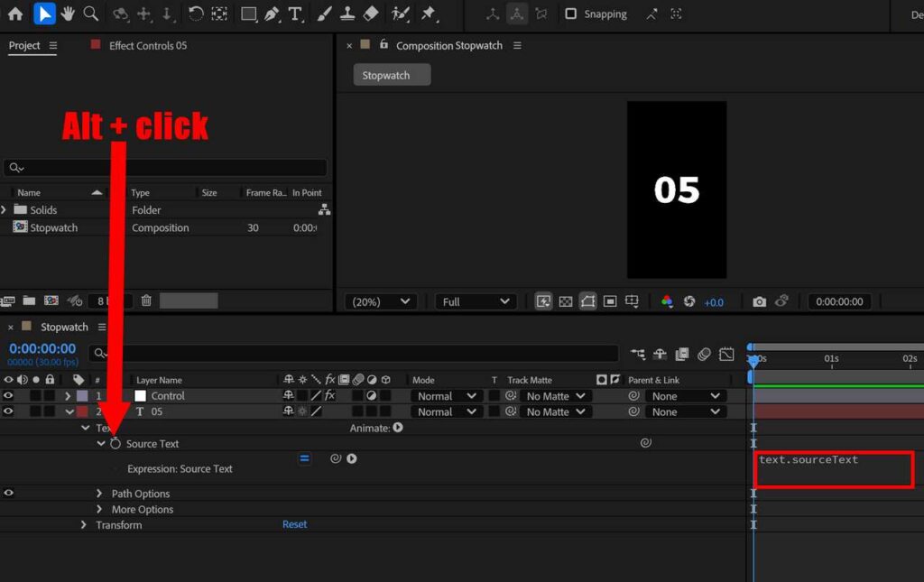Create a new folder in Project panel

point(29,301)
